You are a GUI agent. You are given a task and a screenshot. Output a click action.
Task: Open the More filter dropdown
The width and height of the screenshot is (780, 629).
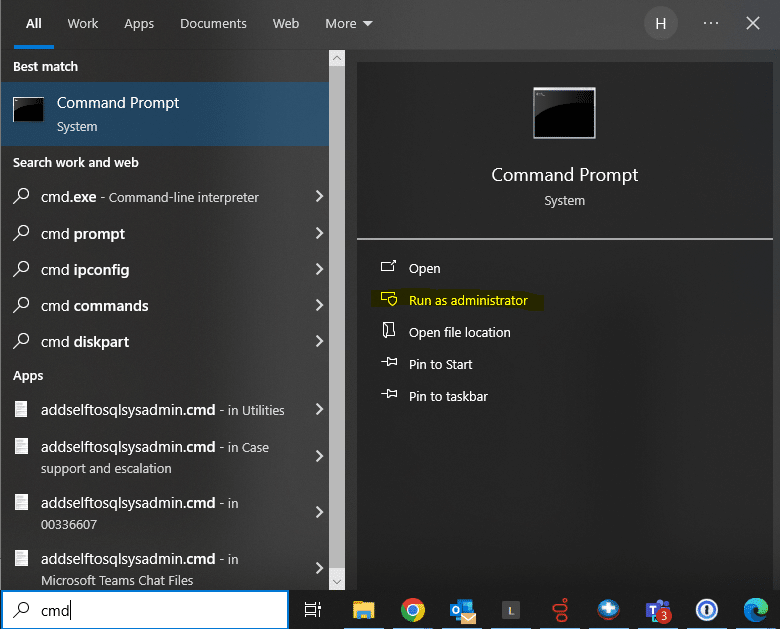349,23
